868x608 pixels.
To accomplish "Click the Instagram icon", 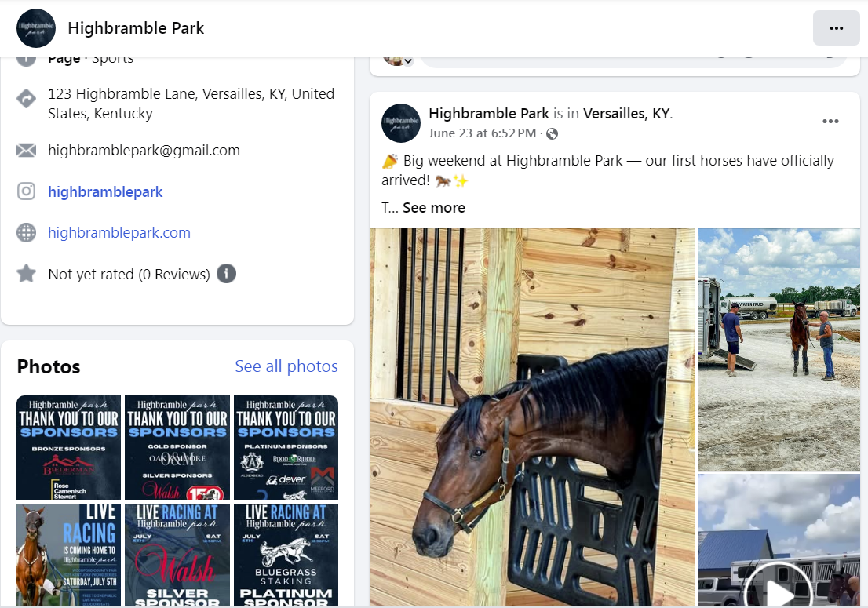I will tap(26, 191).
